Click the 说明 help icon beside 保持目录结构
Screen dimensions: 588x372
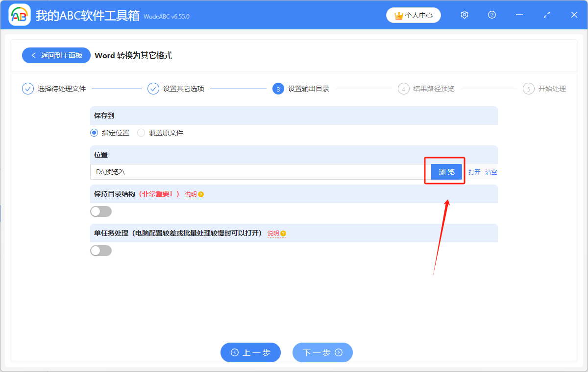[201, 194]
